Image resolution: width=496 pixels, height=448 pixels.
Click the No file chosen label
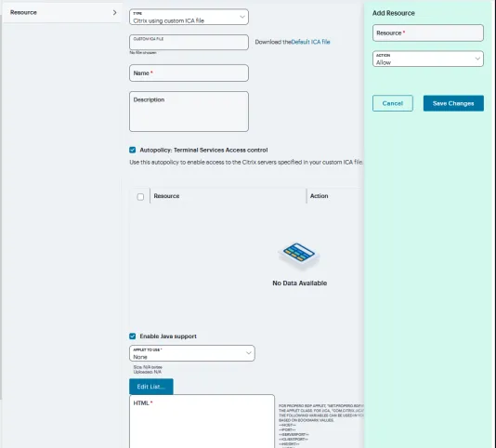143,53
